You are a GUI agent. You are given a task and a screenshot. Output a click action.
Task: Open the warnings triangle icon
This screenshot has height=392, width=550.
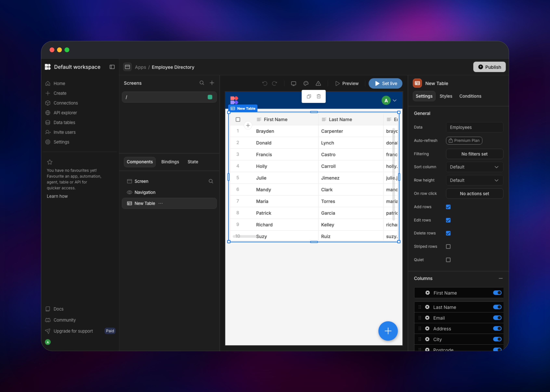[318, 84]
